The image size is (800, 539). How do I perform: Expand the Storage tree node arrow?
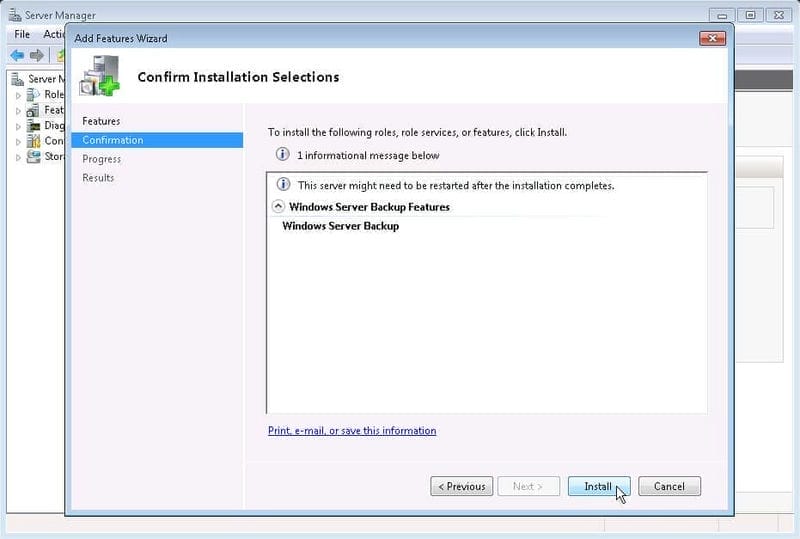(x=18, y=157)
